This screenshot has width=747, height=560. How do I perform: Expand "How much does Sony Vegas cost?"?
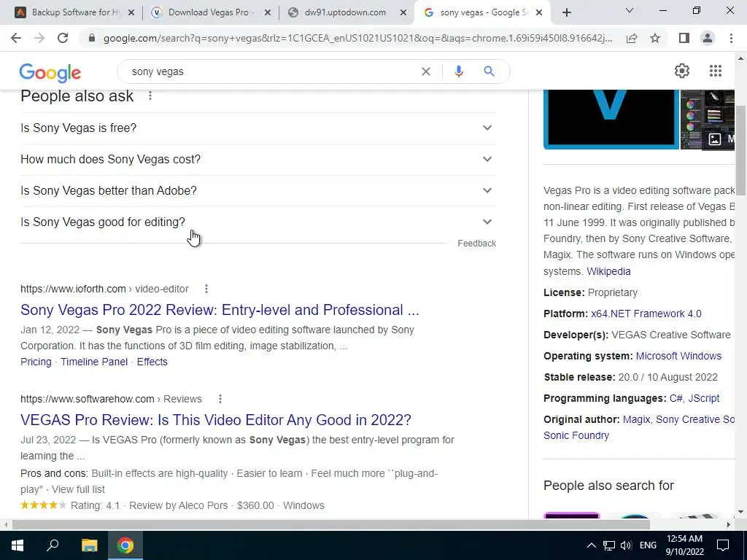tap(258, 160)
